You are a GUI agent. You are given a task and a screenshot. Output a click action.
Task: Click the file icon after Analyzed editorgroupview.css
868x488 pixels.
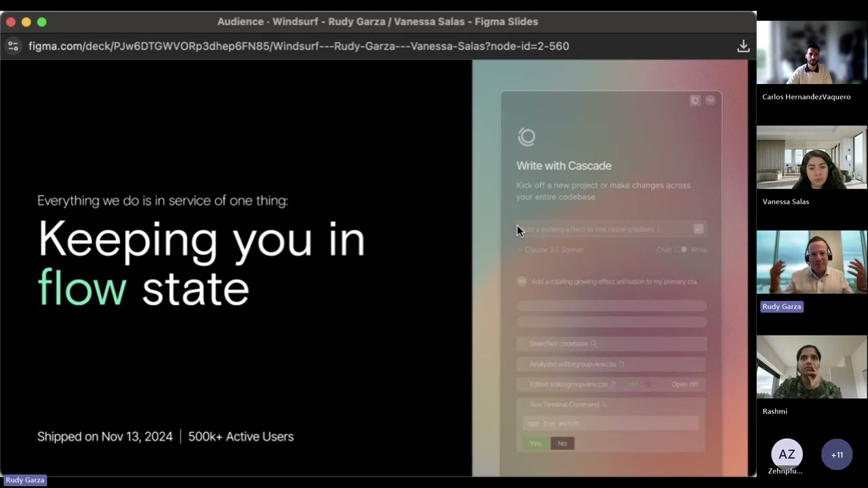pos(621,364)
